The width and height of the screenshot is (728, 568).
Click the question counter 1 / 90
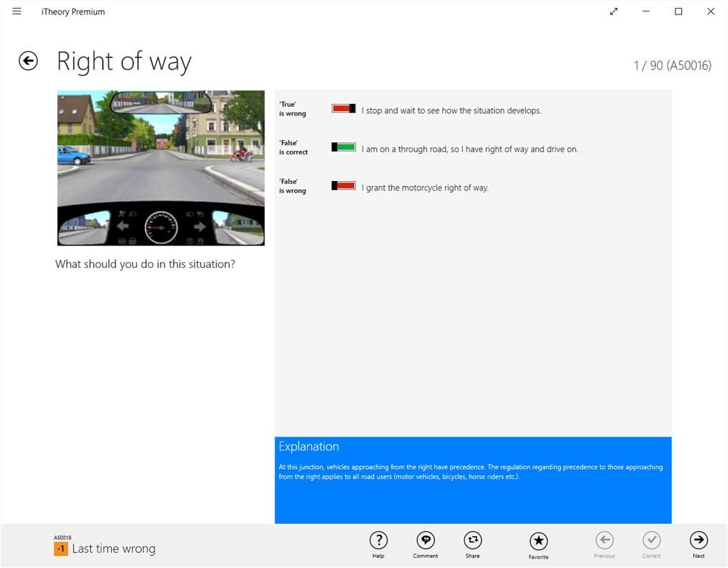click(673, 64)
